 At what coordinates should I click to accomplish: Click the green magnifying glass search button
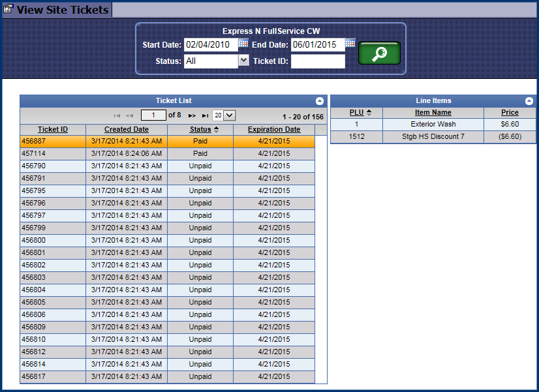379,53
